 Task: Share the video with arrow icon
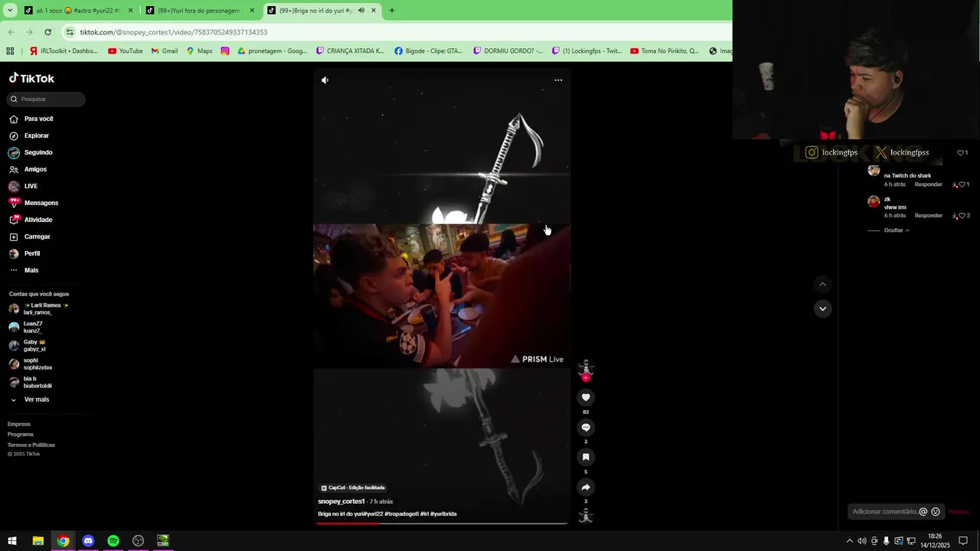tap(586, 487)
